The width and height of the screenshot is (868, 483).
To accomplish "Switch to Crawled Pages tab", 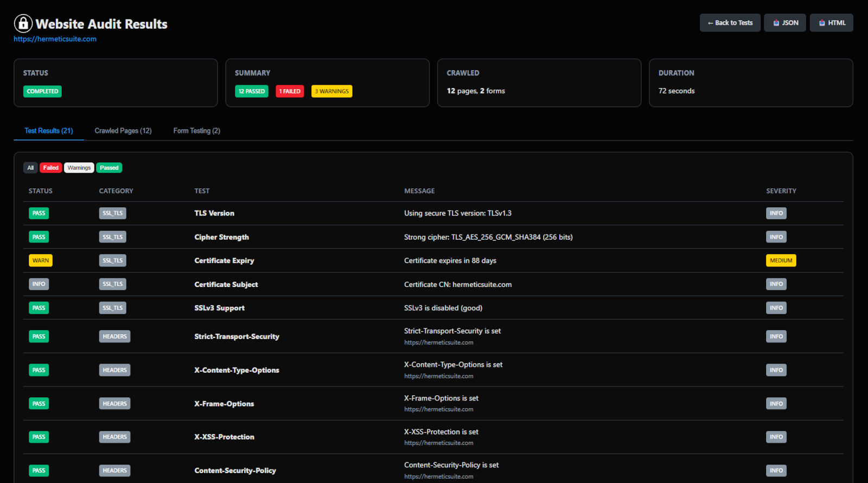I will (x=123, y=131).
